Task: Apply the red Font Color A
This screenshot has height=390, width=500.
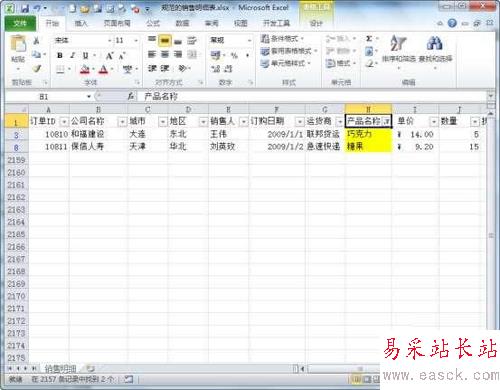Action: [x=103, y=69]
